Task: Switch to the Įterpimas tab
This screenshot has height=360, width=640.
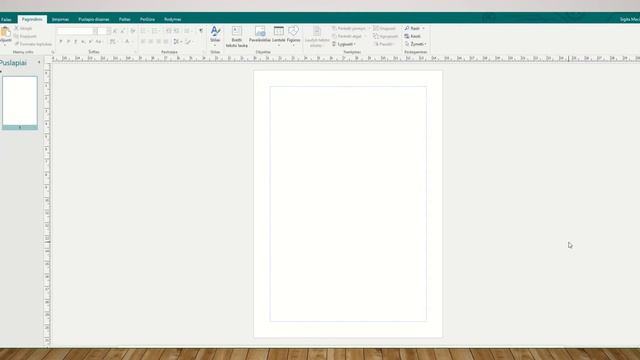Action: coord(60,19)
